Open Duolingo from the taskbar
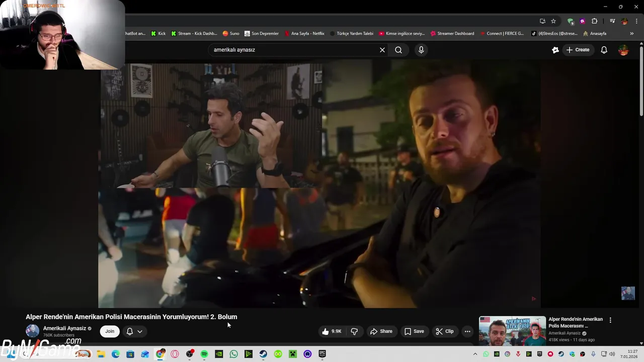The height and width of the screenshot is (362, 644). 278,354
